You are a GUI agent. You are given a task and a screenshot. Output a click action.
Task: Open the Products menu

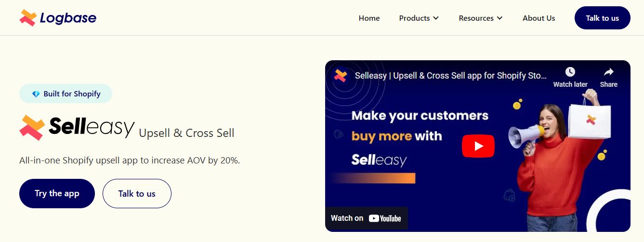419,18
